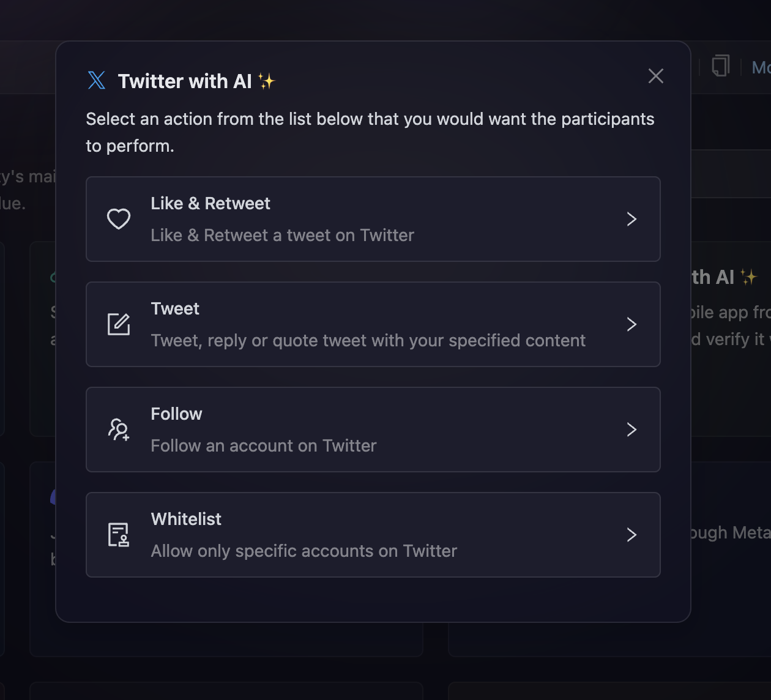
Task: Open Like & Retweet via its chevron arrow
Action: 631,219
